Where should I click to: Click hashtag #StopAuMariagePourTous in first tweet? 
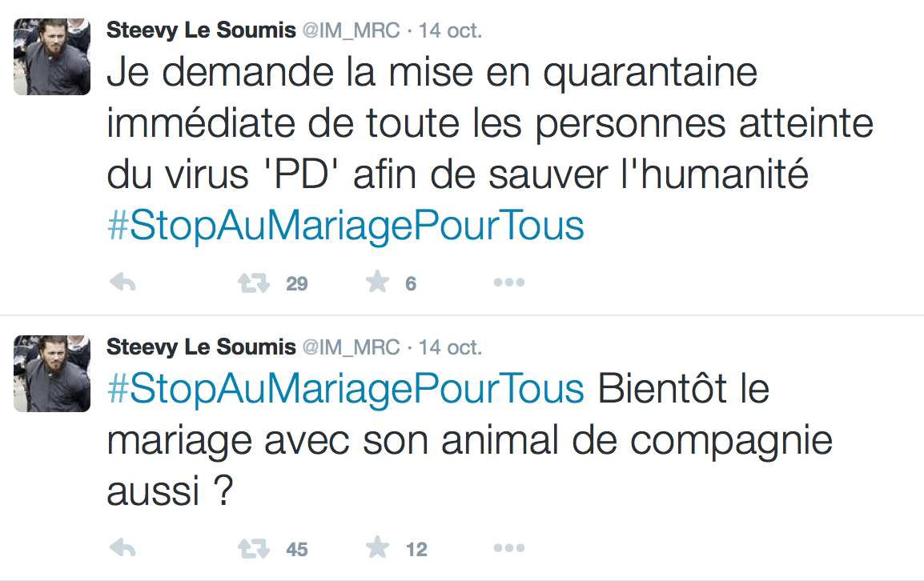pos(345,227)
